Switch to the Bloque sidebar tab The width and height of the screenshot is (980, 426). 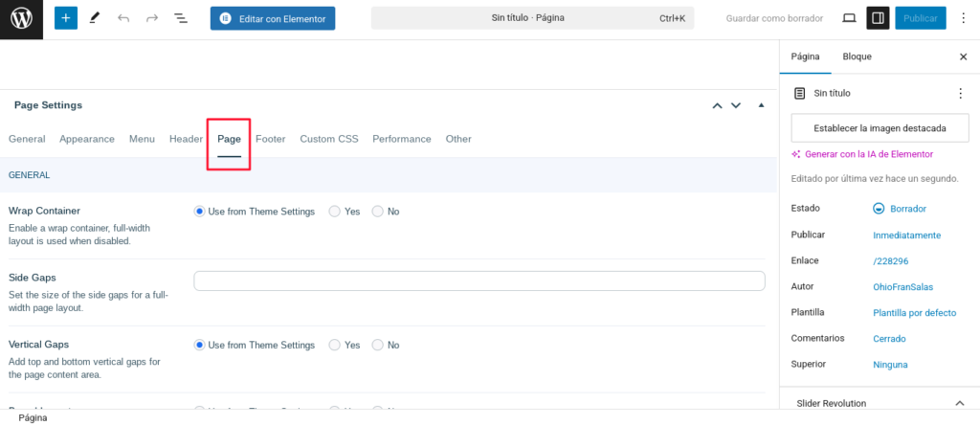click(x=857, y=56)
